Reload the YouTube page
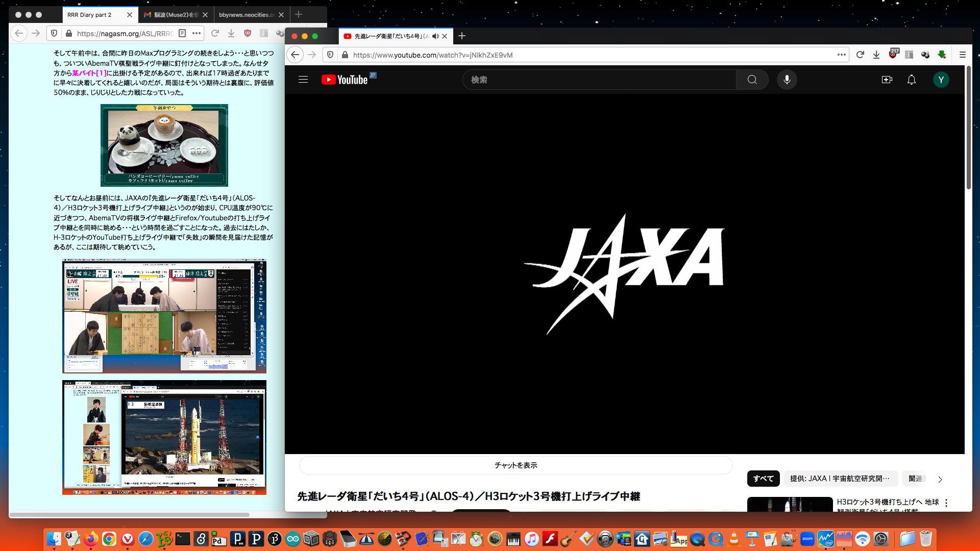Screen dimensions: 980x551 point(860,55)
